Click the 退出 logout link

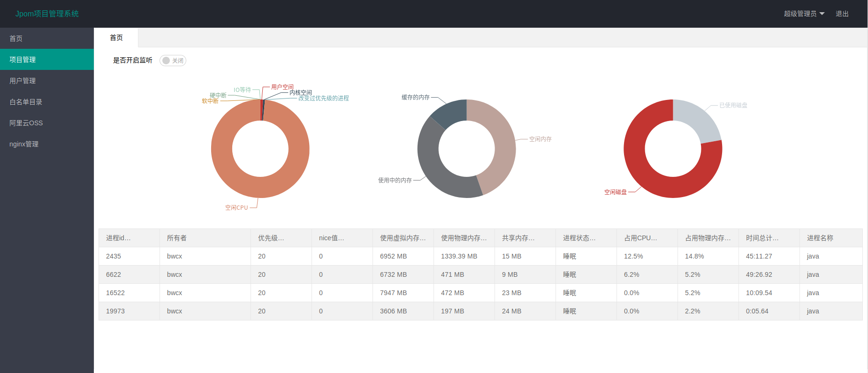point(842,14)
